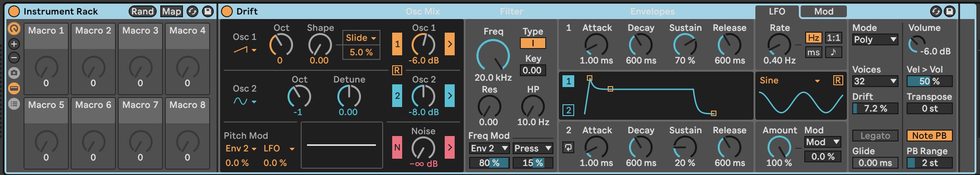
Task: Select envelope 1 display button
Action: [568, 81]
